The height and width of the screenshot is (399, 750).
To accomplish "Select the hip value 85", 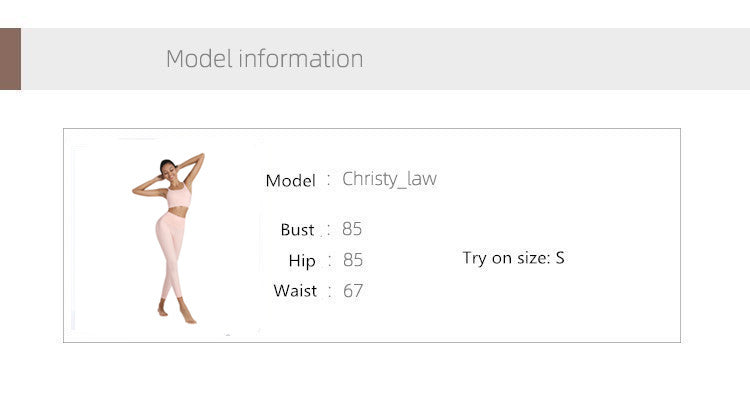I will pos(353,260).
